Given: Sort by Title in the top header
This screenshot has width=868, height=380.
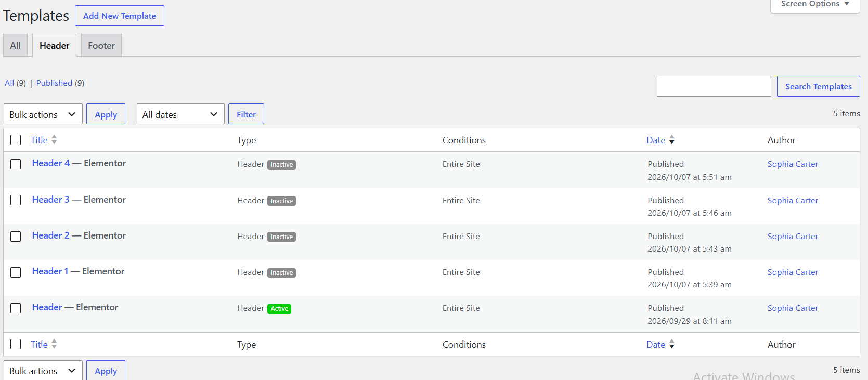Looking at the screenshot, I should click(x=39, y=140).
